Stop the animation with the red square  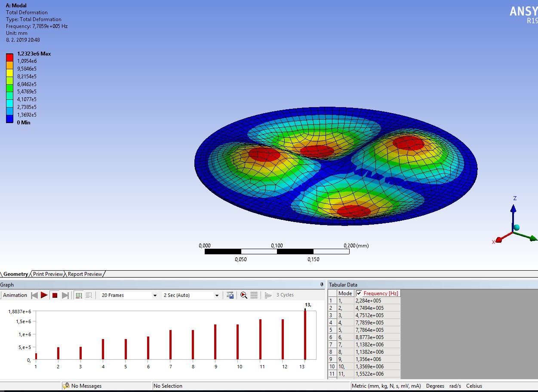(55, 295)
